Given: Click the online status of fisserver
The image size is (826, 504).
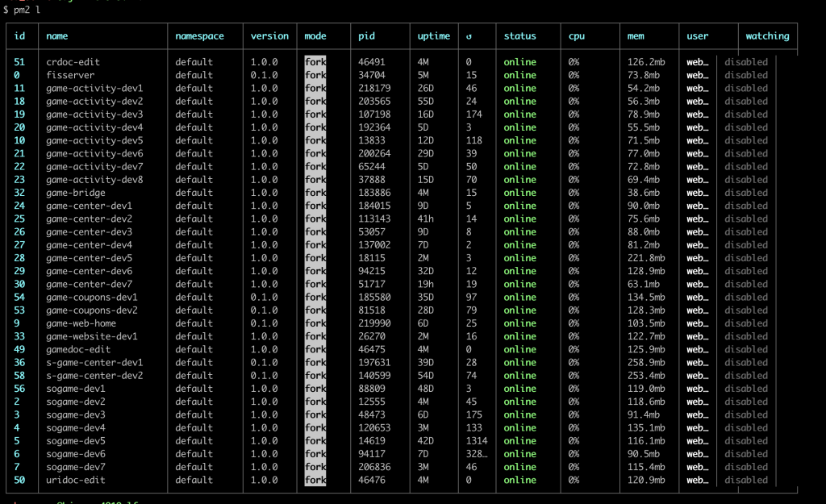Looking at the screenshot, I should point(520,75).
